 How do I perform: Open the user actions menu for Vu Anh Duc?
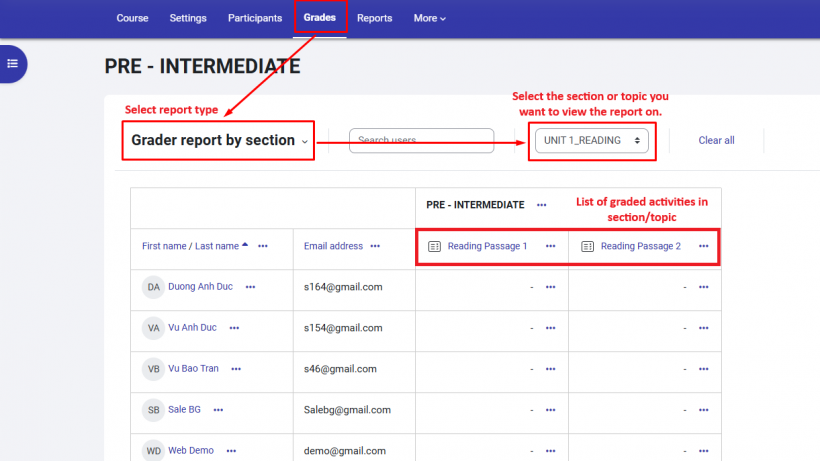tap(234, 328)
